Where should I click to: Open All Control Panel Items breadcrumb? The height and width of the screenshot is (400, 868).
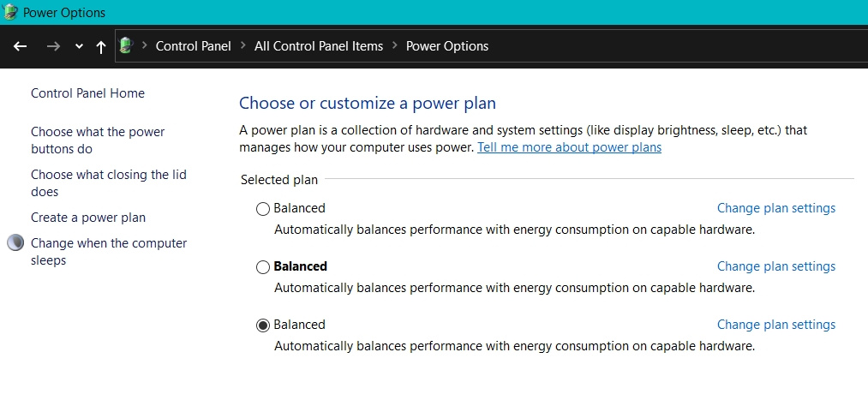click(319, 46)
